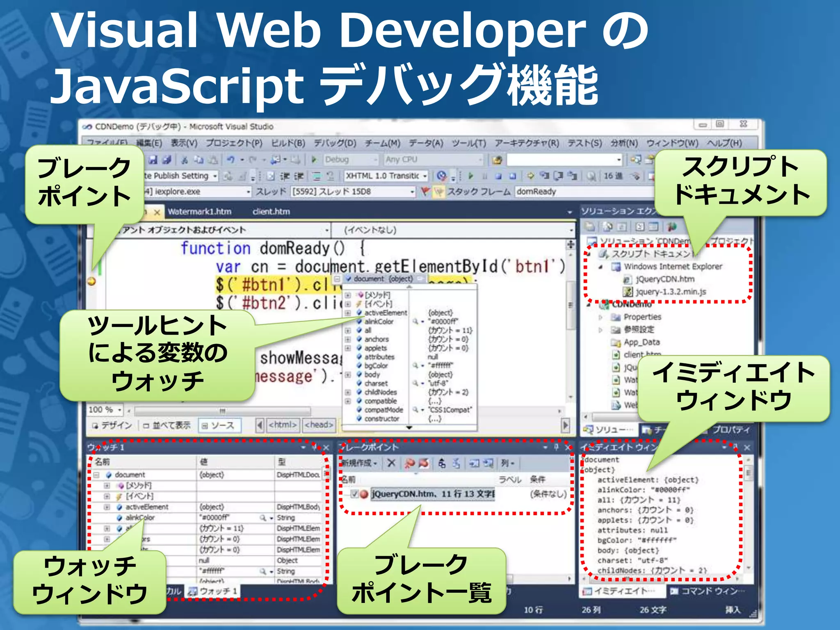Click the Find in Files icon
Image resolution: width=840 pixels, height=630 pixels.
click(x=497, y=160)
